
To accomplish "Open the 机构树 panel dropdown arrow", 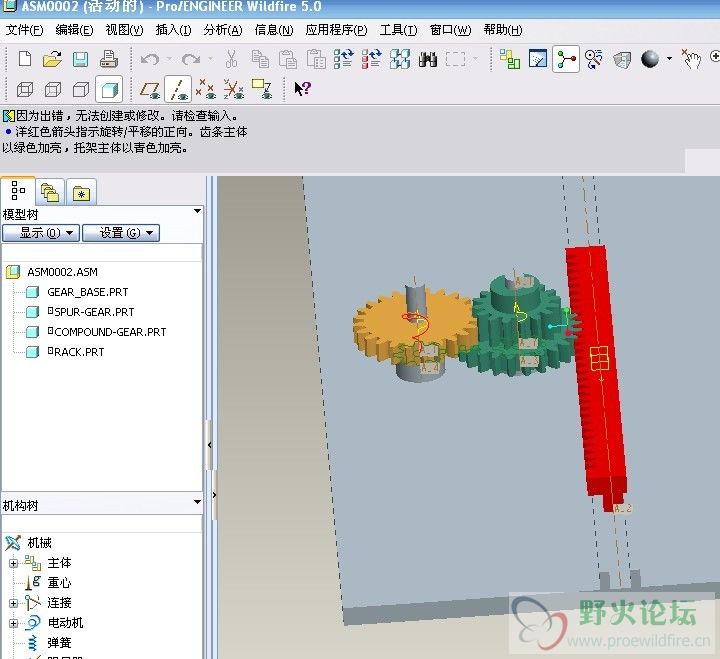I will pyautogui.click(x=197, y=501).
